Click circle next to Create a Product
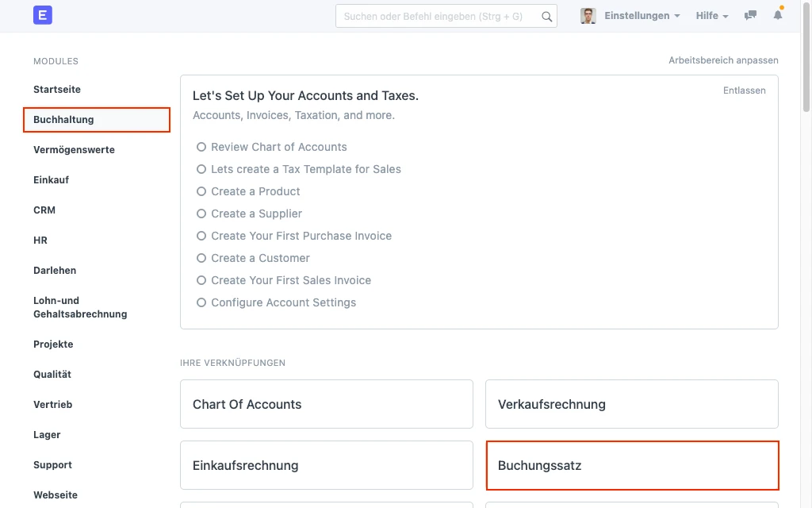Viewport: 812px width, 508px height. click(201, 191)
